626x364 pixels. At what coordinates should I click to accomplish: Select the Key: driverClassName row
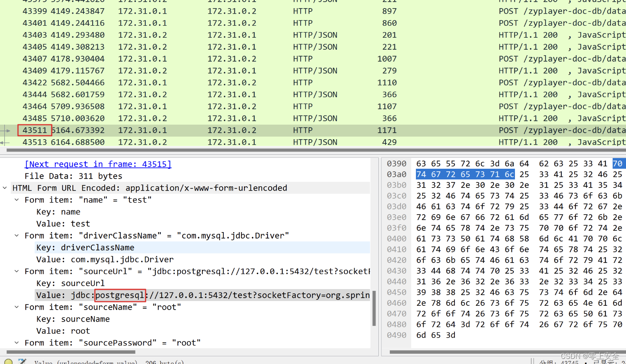(x=202, y=248)
